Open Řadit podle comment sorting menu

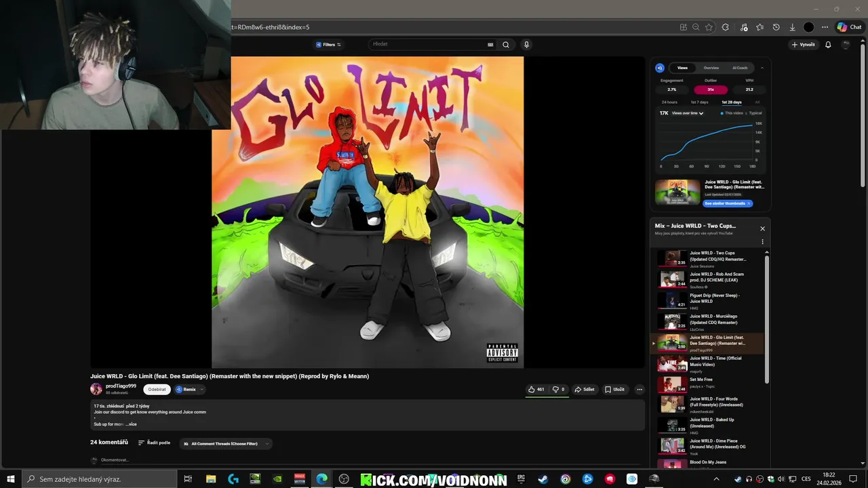click(154, 443)
